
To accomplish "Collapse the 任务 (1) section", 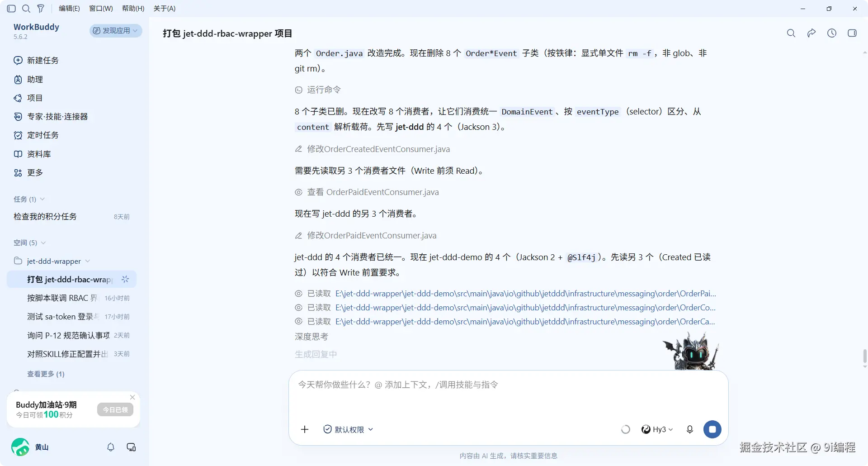I will coord(29,199).
